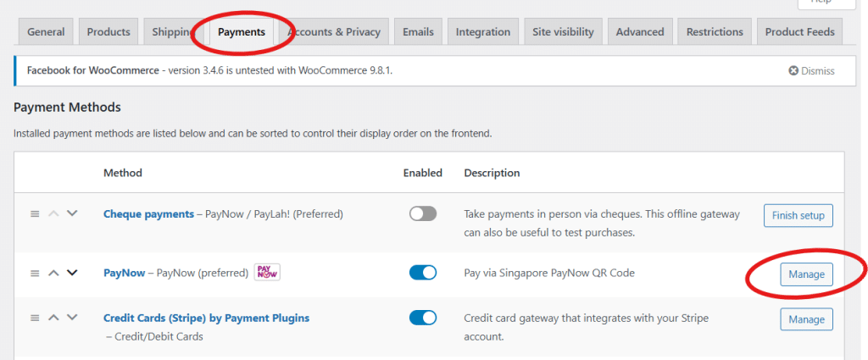Move Credit Cards (Stripe) down with arrow
This screenshot has width=868, height=360.
coord(72,318)
